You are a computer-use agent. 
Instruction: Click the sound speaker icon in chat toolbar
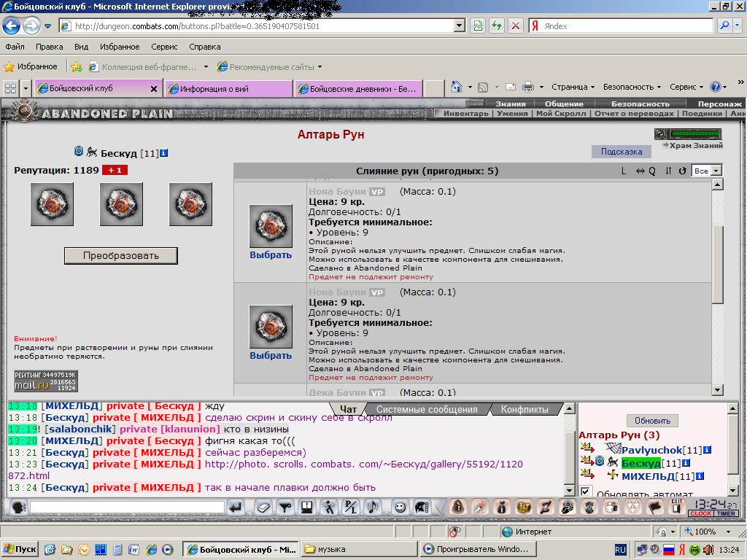(372, 507)
